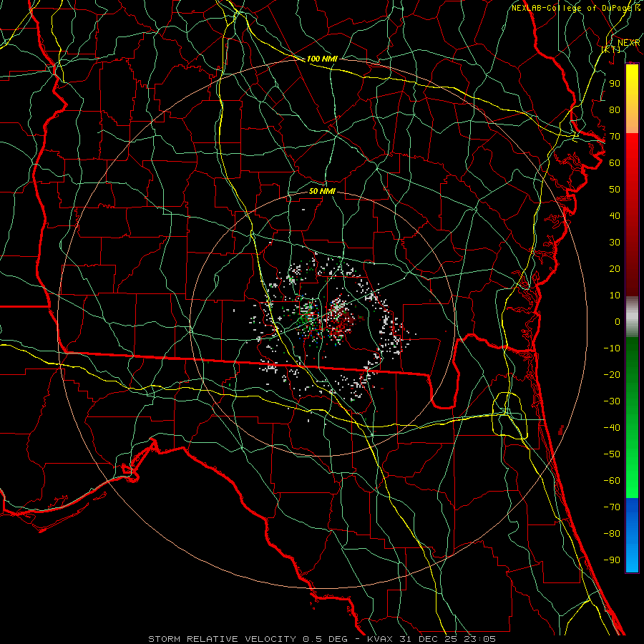Click the "-30" value on velocity scale

612,401
